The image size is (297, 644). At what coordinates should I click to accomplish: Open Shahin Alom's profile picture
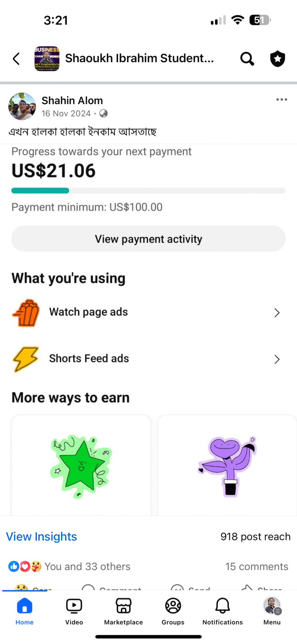[22, 106]
